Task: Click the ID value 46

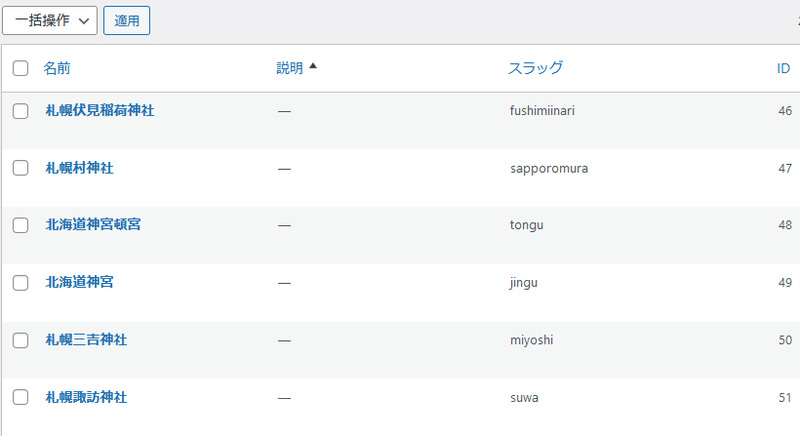Action: [x=785, y=111]
